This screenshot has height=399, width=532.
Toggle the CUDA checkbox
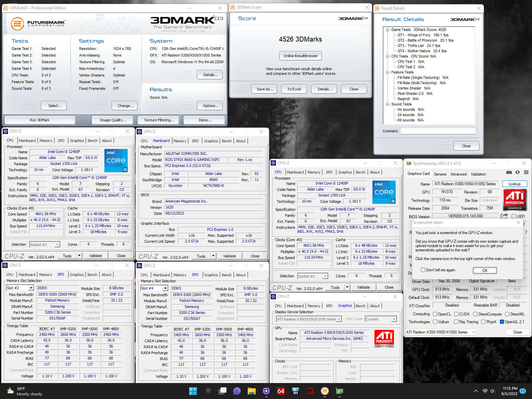(x=457, y=314)
